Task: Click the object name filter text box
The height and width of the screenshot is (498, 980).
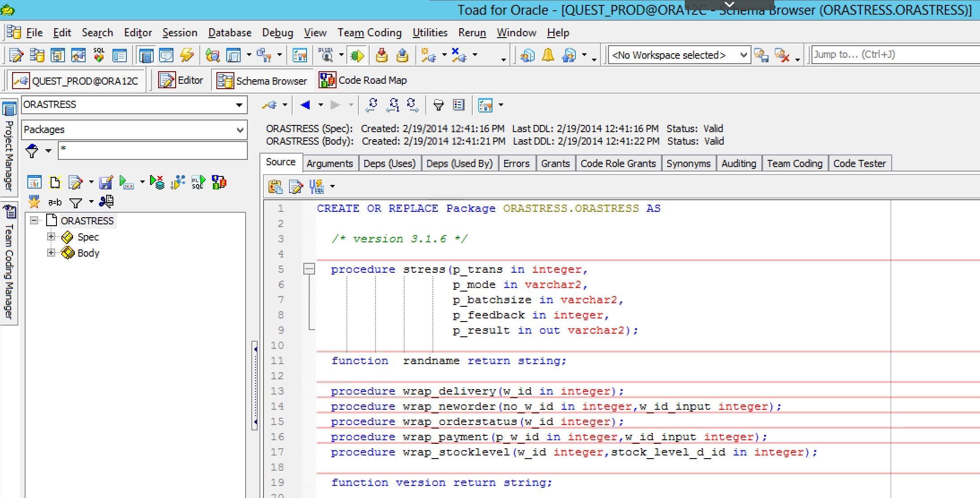Action: [152, 150]
